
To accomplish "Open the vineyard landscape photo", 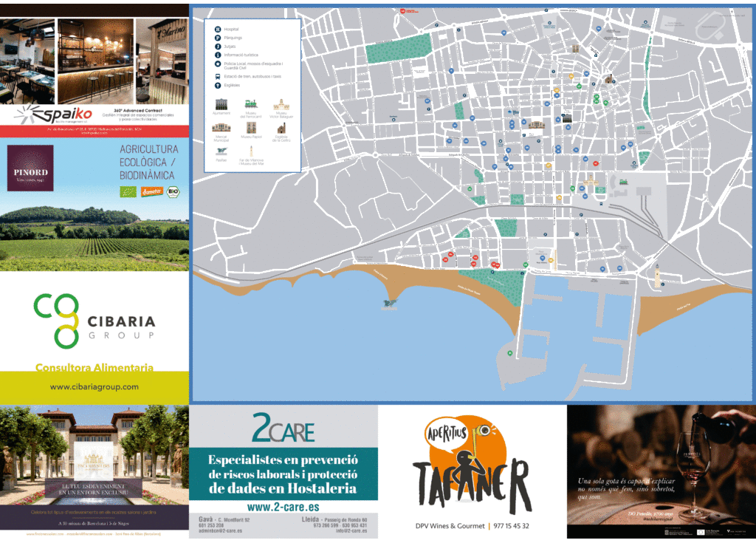I will (94, 237).
